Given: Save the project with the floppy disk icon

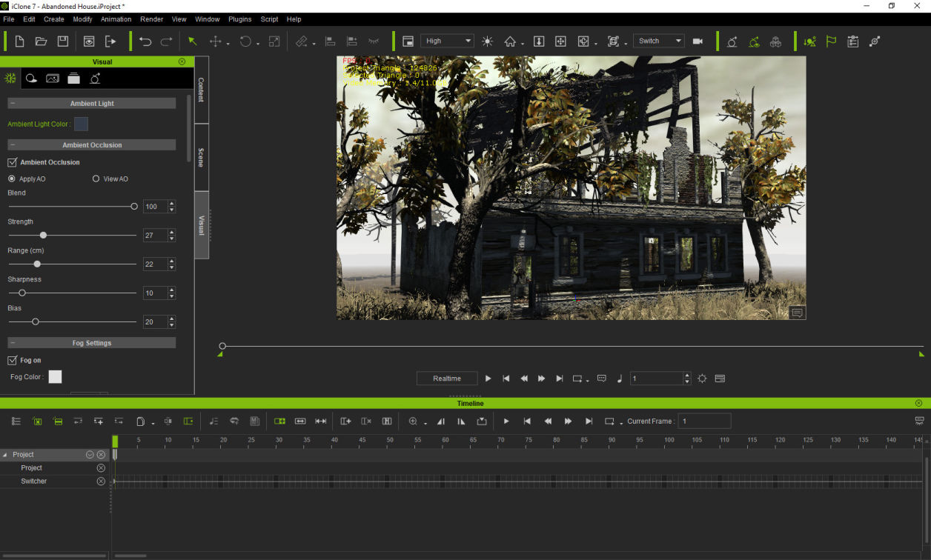Looking at the screenshot, I should 63,41.
